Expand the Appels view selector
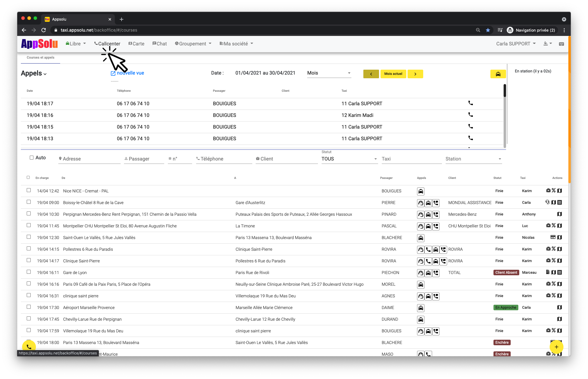 pos(34,73)
